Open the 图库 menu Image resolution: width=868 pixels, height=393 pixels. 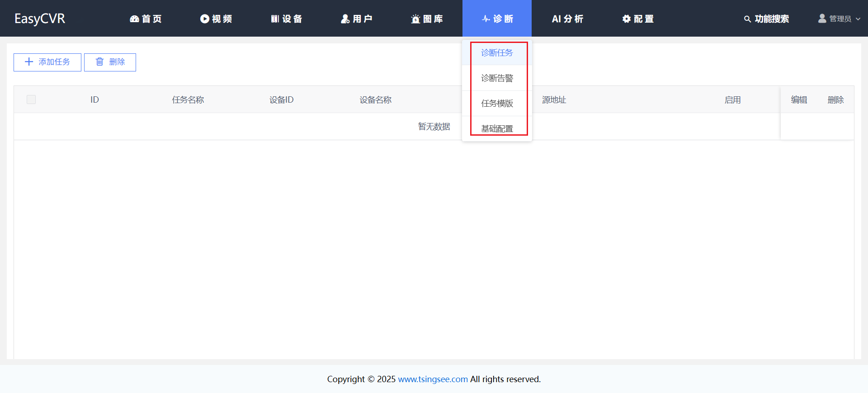pos(427,19)
